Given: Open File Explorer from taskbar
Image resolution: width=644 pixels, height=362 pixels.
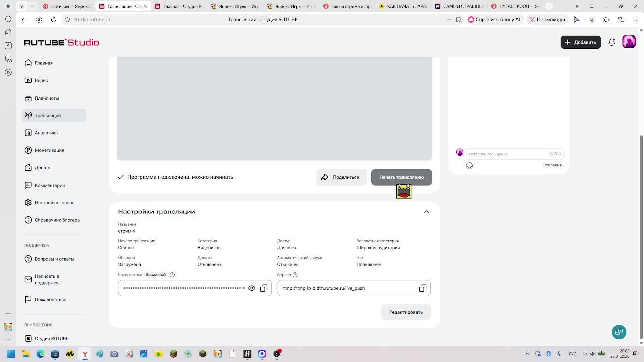Looking at the screenshot, I should 26,354.
